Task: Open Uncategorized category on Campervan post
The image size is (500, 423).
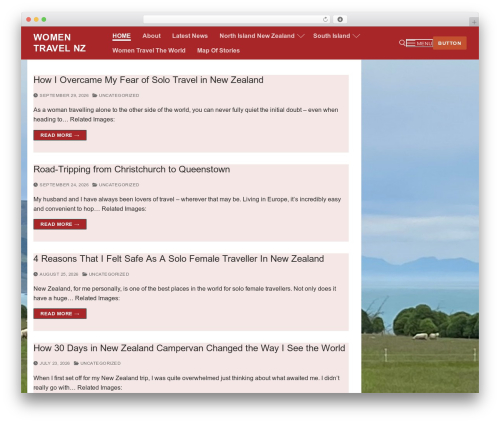Action: (x=100, y=363)
